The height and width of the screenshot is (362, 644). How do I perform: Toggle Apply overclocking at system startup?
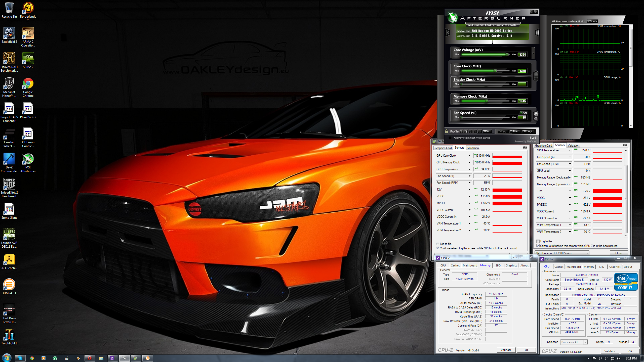click(x=450, y=138)
